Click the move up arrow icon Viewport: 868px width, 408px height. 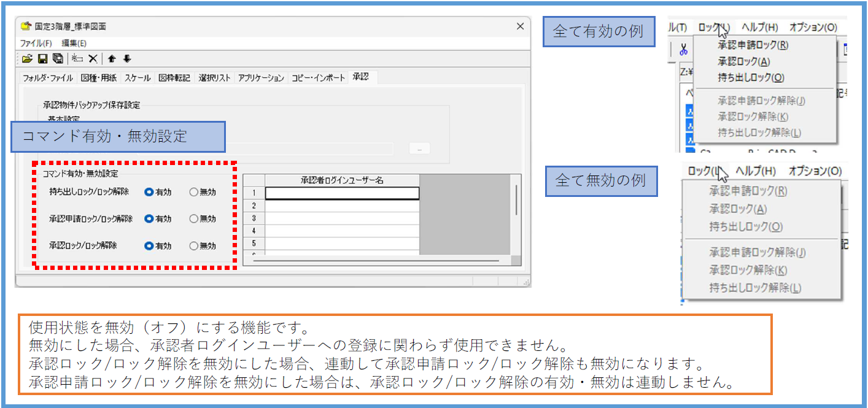[x=112, y=59]
